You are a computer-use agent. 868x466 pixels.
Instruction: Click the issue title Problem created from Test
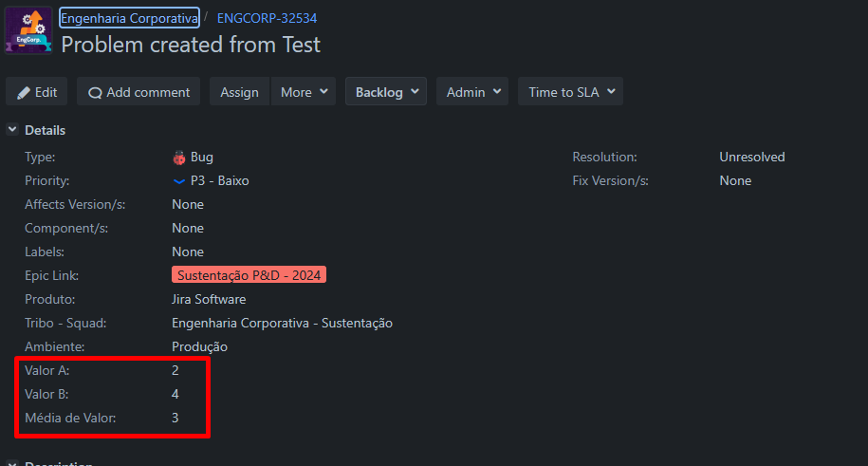pos(191,45)
